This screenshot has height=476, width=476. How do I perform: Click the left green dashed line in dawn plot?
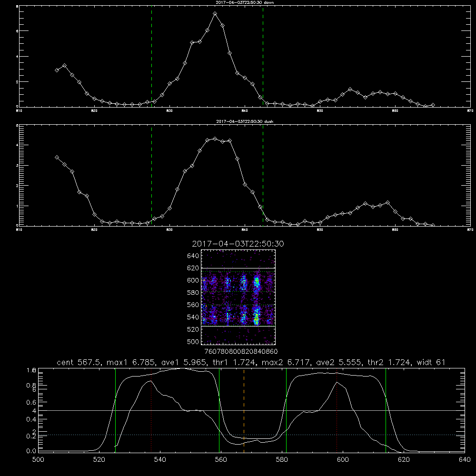tap(151, 57)
